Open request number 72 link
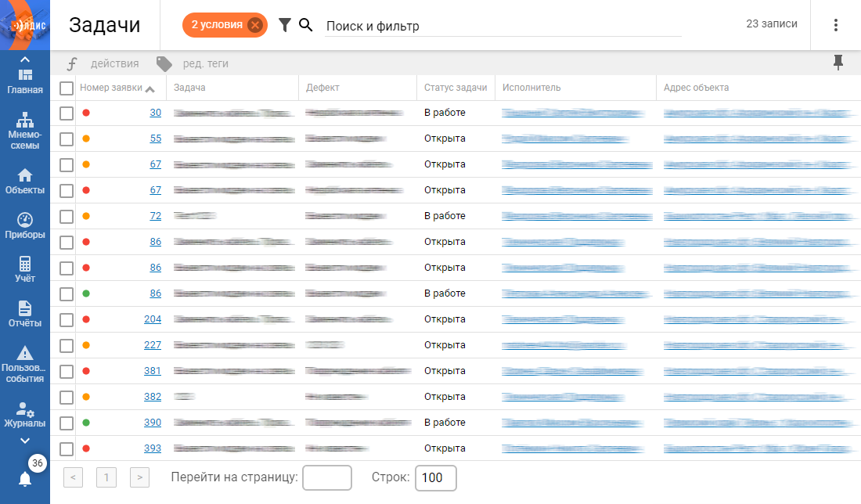 156,216
